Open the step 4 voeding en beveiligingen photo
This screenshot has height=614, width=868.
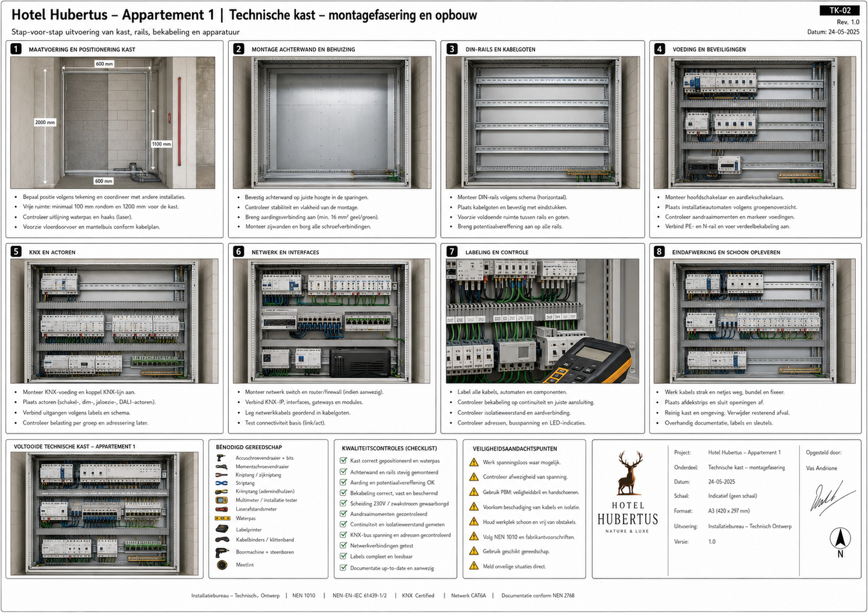754,122
